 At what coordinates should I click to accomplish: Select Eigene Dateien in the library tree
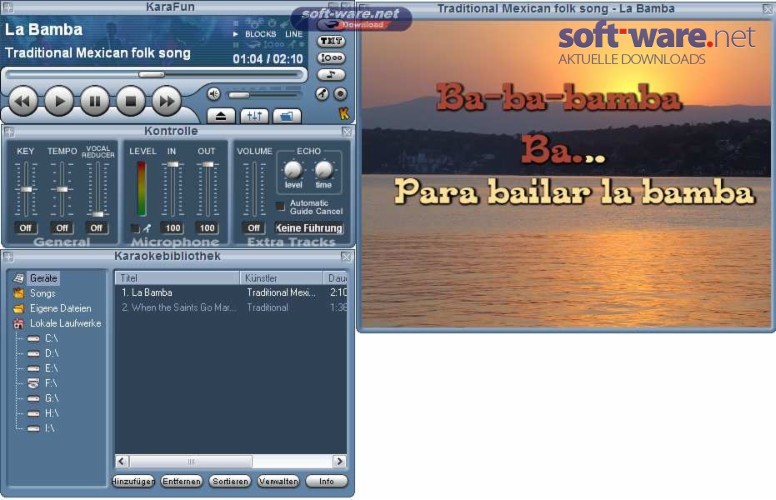60,308
